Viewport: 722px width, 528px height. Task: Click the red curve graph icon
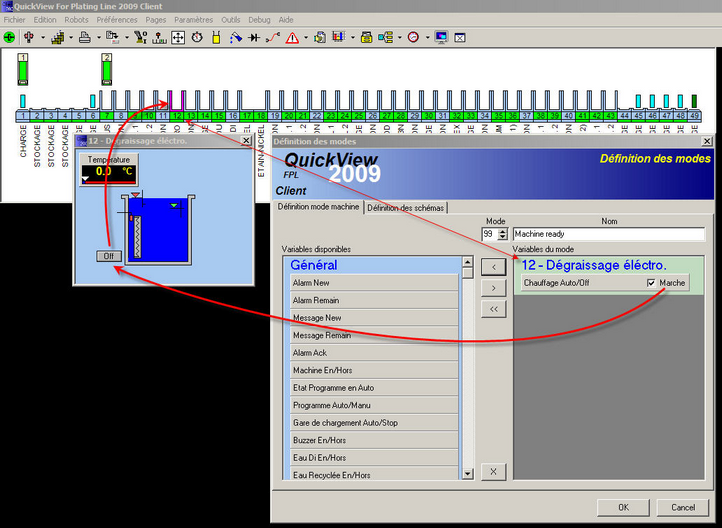tap(273, 37)
